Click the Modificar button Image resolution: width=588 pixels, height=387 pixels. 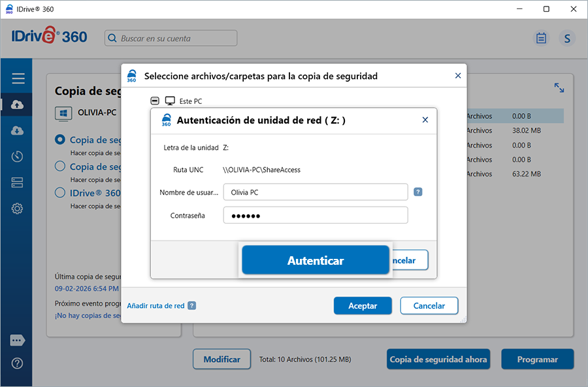click(x=221, y=360)
